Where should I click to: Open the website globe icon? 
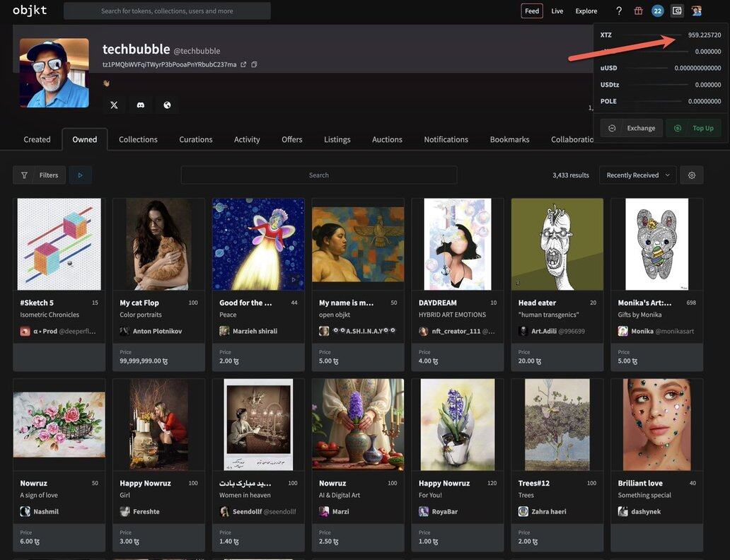click(167, 105)
